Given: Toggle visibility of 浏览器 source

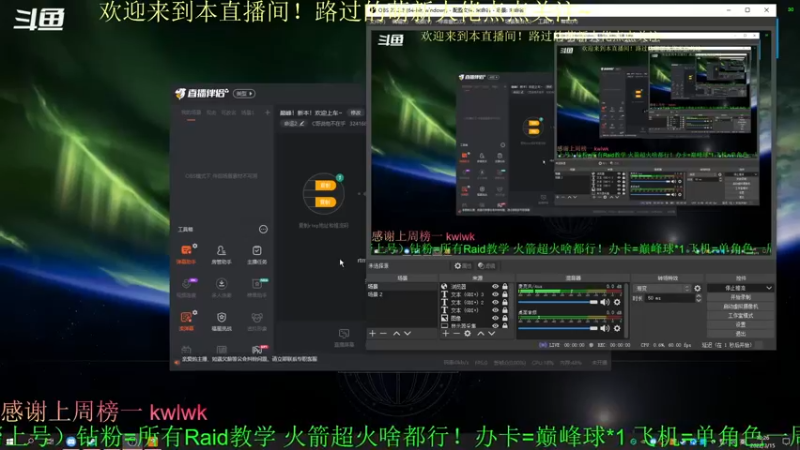Looking at the screenshot, I should tap(495, 287).
